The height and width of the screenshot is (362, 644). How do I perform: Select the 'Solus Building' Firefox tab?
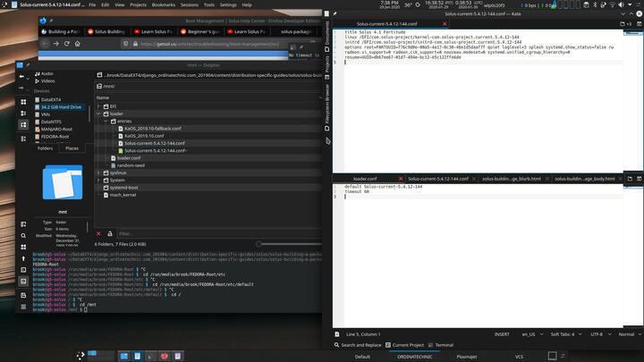point(106,31)
